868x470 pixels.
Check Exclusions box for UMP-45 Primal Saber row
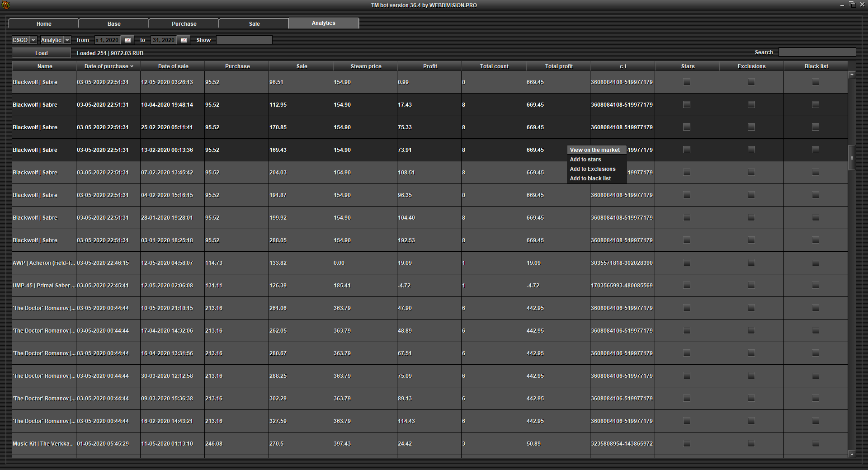pos(751,285)
